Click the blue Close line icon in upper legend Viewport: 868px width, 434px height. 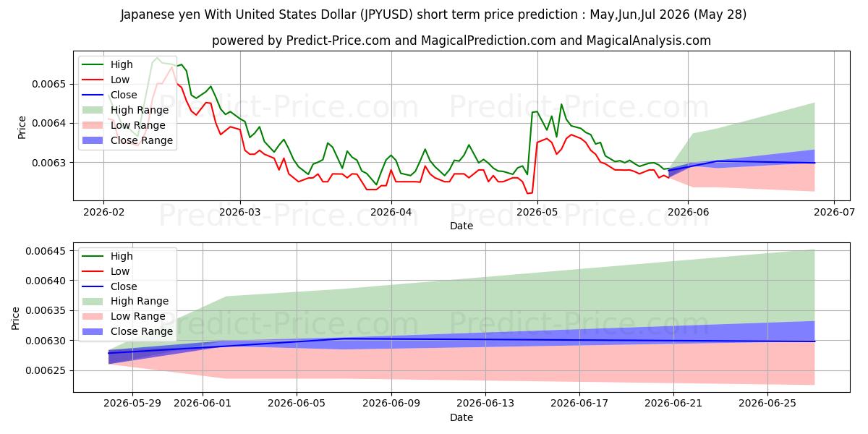tap(95, 95)
